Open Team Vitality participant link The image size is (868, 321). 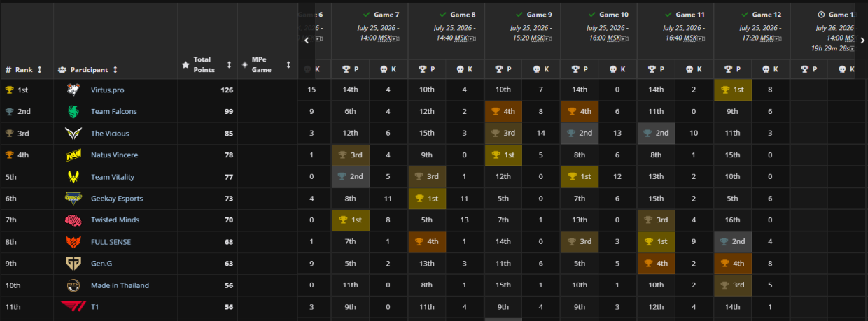(111, 177)
